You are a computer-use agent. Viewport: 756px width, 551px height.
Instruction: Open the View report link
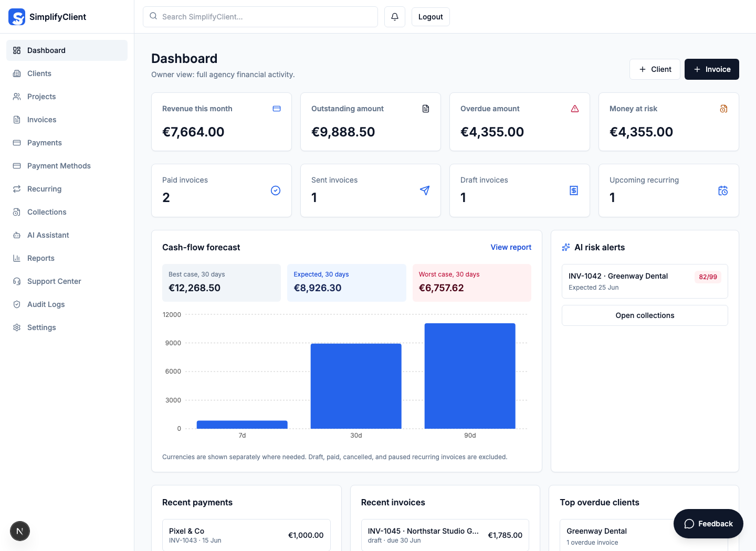pos(511,247)
